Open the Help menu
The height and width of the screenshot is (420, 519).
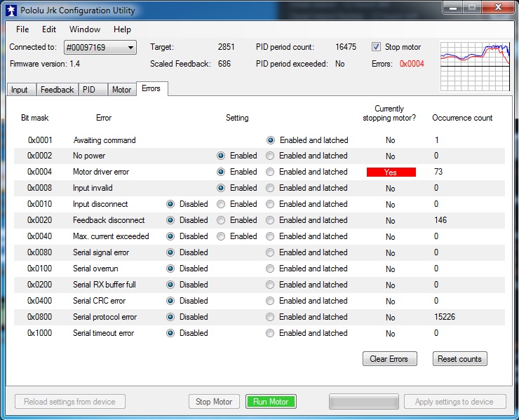click(122, 29)
